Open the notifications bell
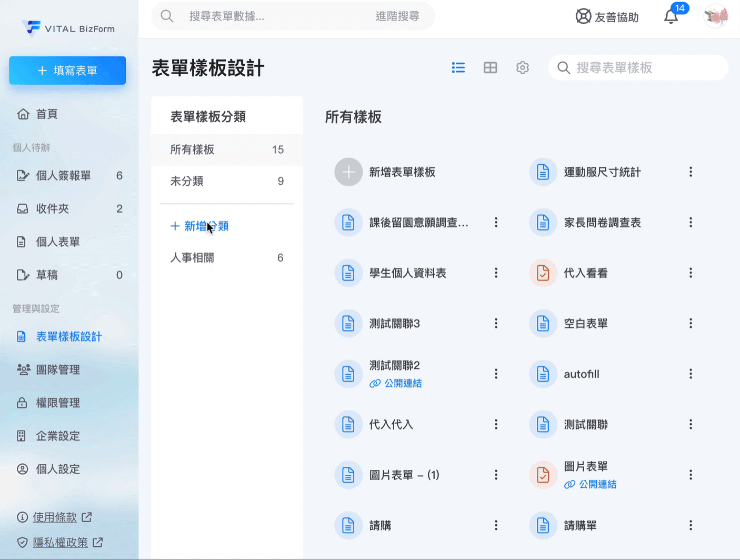Screen dimensions: 740x560 point(671,17)
